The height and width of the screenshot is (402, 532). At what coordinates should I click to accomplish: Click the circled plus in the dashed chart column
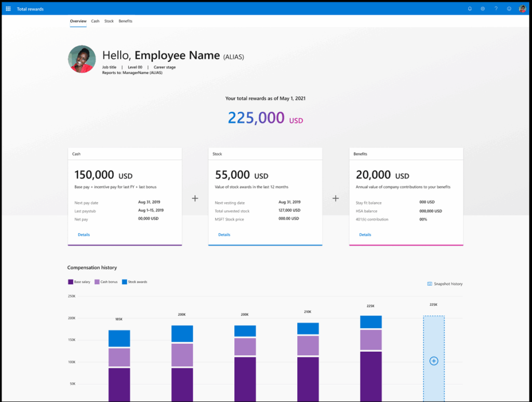point(433,360)
